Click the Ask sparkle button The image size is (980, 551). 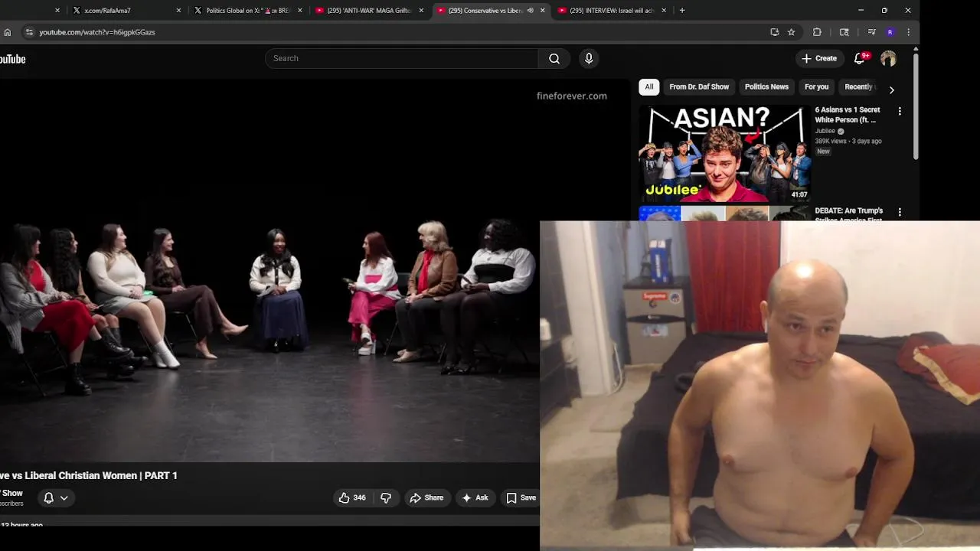point(475,497)
